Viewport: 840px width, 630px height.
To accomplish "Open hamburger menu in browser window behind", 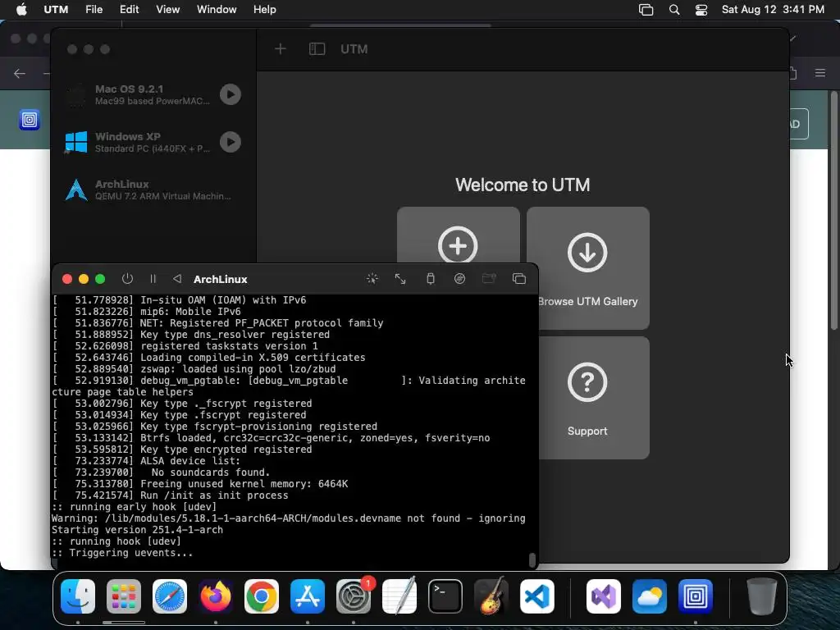I will pos(820,73).
